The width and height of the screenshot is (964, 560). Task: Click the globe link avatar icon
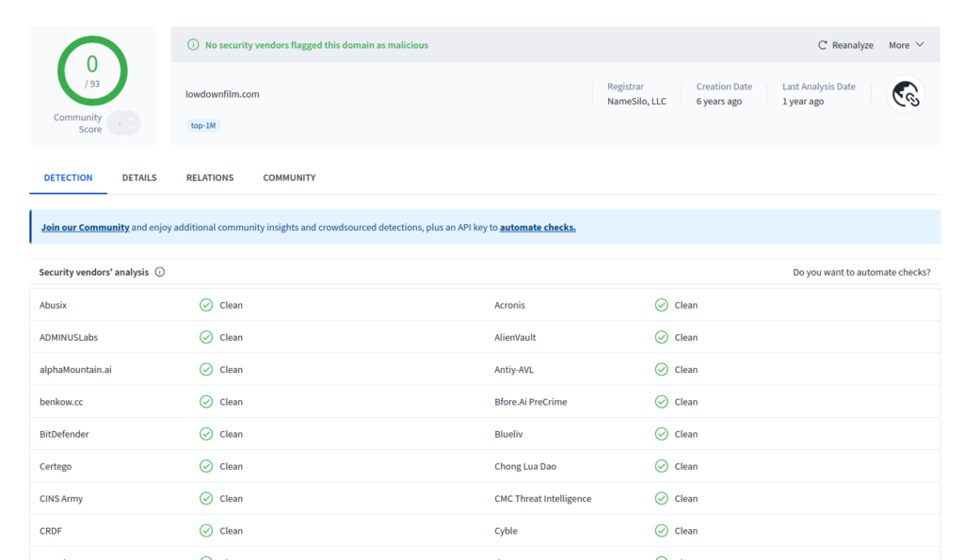point(905,94)
